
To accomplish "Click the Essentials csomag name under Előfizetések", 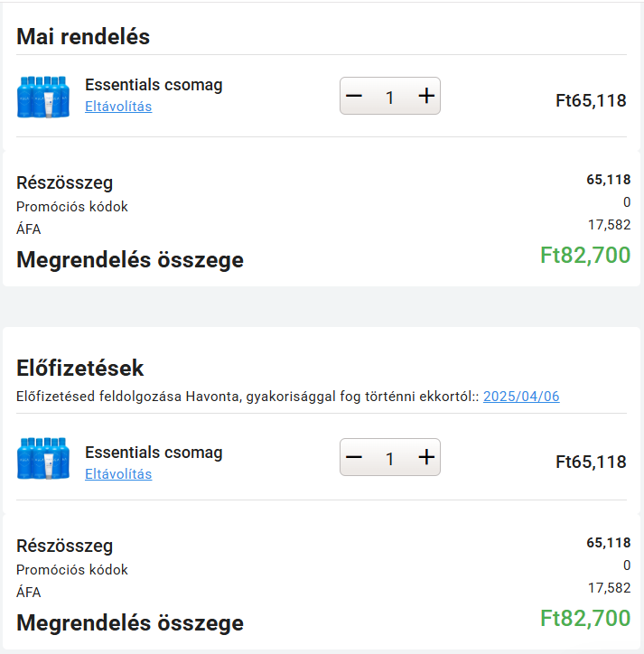I will [x=154, y=453].
